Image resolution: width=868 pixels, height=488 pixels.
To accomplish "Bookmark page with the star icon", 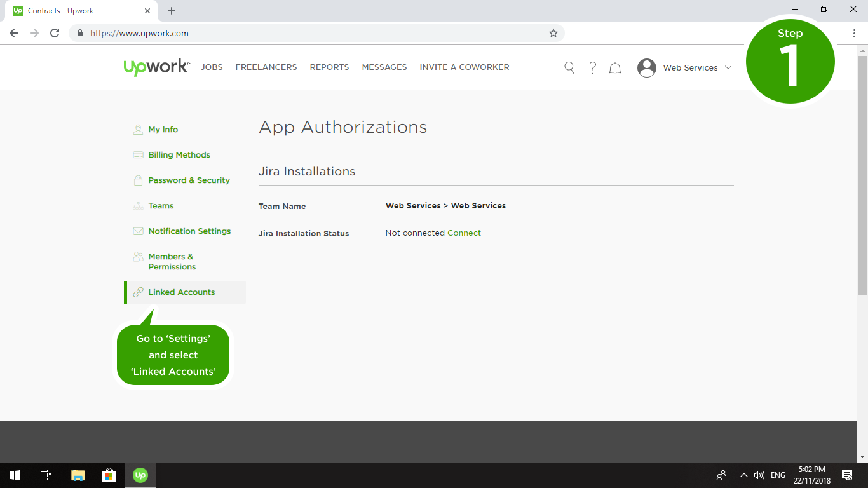I will pos(553,33).
